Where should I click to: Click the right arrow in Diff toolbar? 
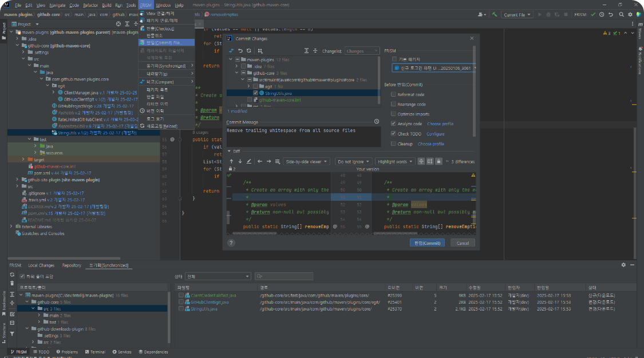(268, 162)
